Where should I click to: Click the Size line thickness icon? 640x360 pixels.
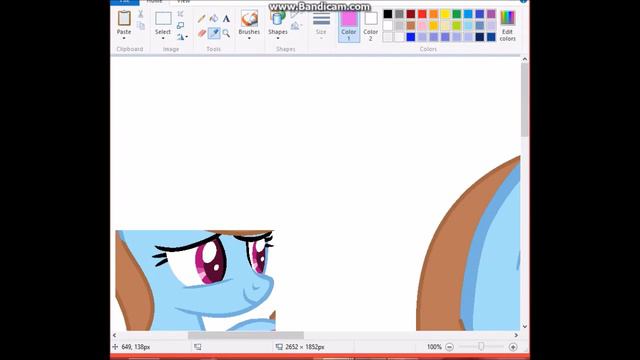point(321,19)
